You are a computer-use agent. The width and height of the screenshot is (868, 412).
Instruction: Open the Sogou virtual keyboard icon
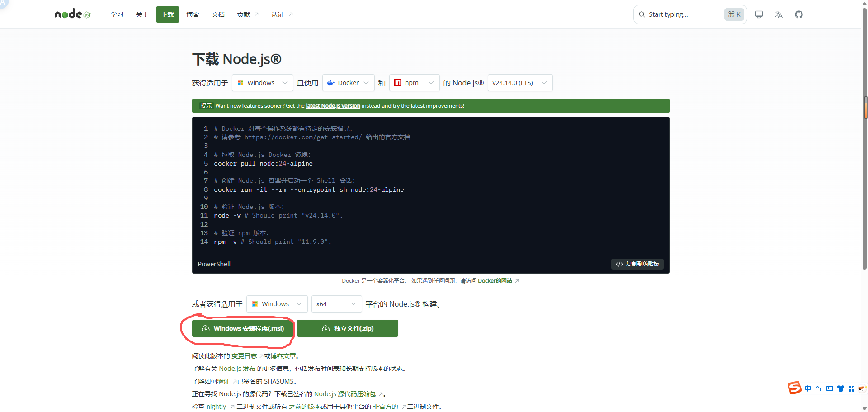tap(830, 388)
